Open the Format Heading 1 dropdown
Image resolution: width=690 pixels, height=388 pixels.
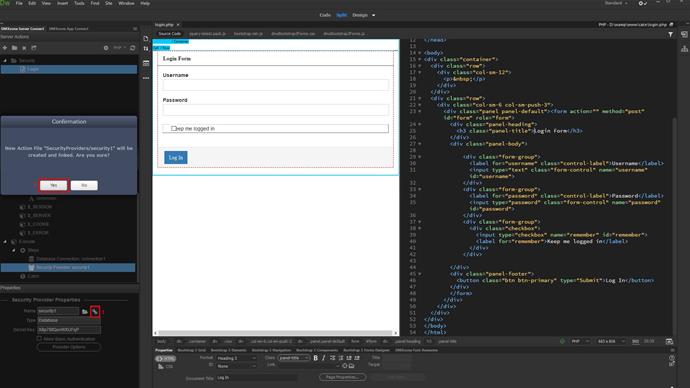236,358
